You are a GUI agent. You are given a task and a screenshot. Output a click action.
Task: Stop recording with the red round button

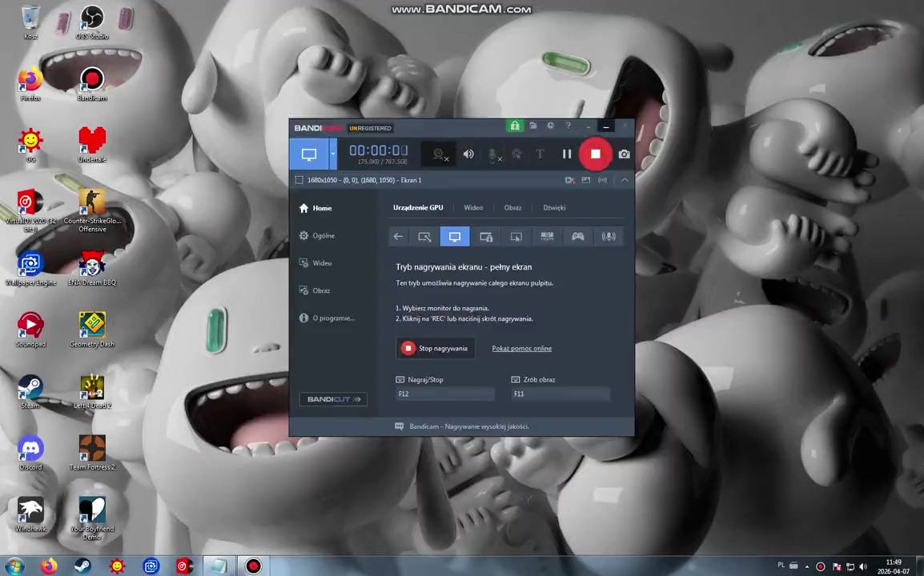[595, 154]
